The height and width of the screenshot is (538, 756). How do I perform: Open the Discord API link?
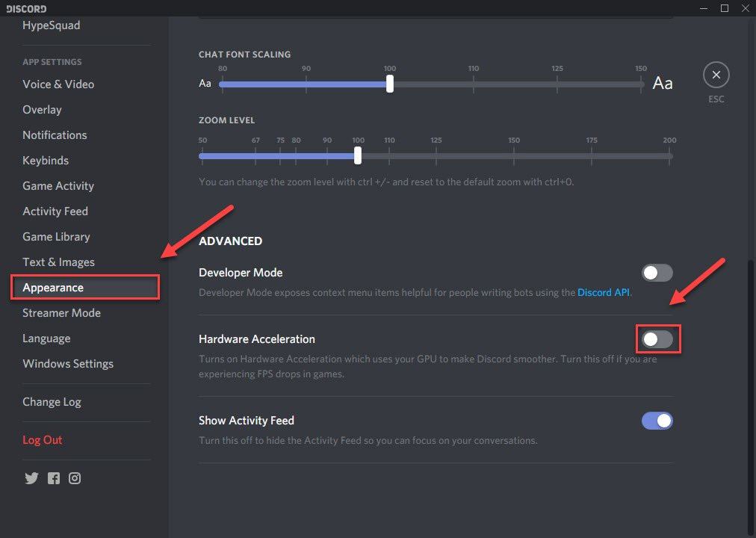[604, 293]
